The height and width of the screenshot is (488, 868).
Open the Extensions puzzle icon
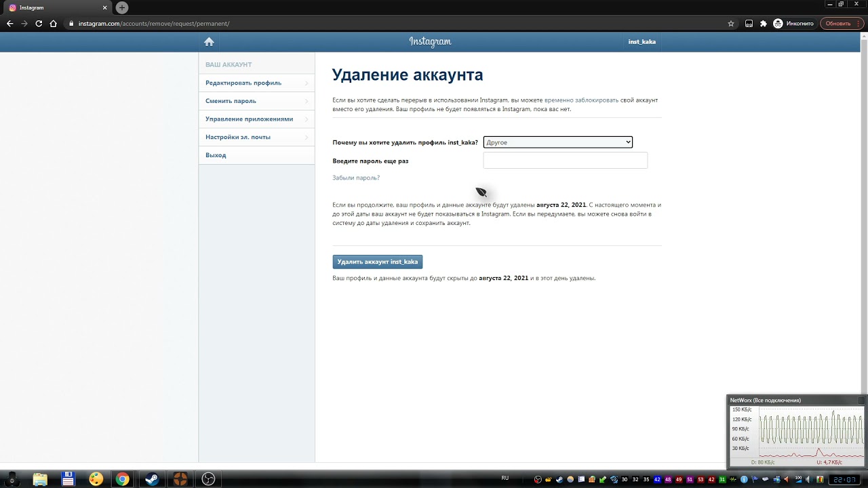763,23
